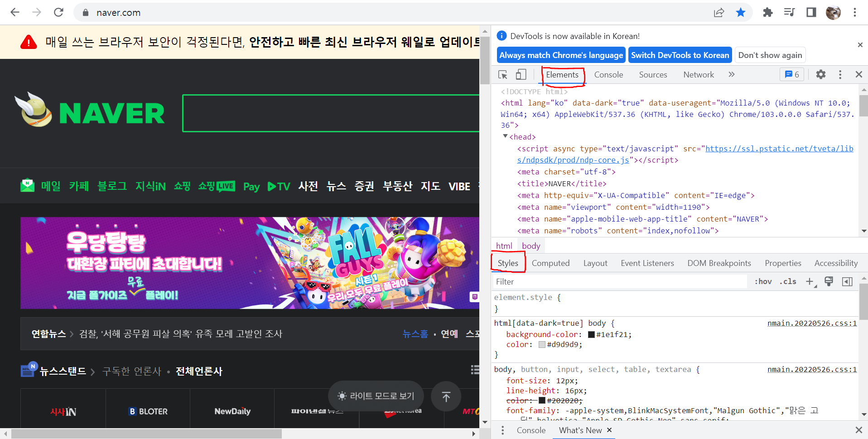Open the Extensions puzzle icon
The image size is (868, 439).
[x=767, y=12]
